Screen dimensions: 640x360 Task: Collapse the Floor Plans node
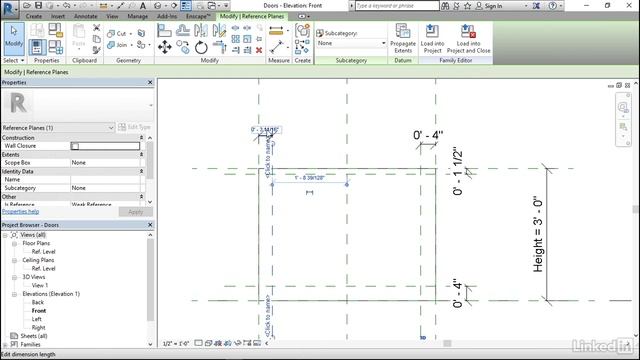pos(14,244)
